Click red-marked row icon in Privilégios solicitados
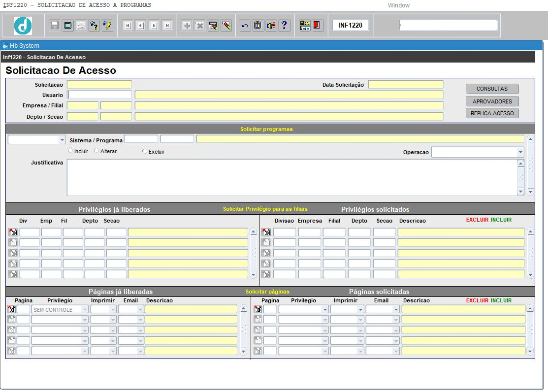Image resolution: width=548 pixels, height=392 pixels. [266, 232]
